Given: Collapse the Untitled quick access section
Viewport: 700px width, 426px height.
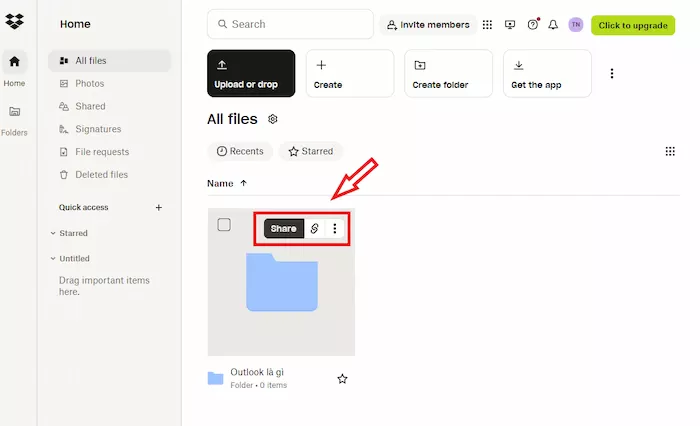Looking at the screenshot, I should pos(53,258).
